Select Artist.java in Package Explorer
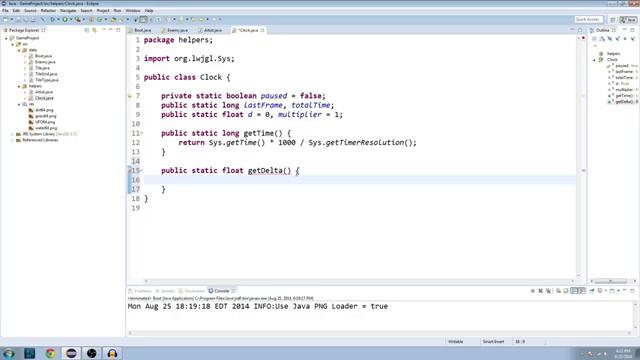Viewport: 640px width, 360px height. [44, 92]
